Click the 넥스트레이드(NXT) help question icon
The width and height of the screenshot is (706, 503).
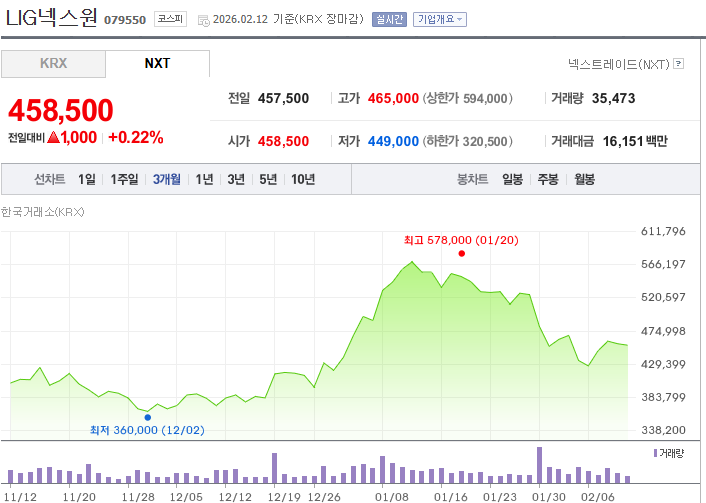[x=678, y=64]
